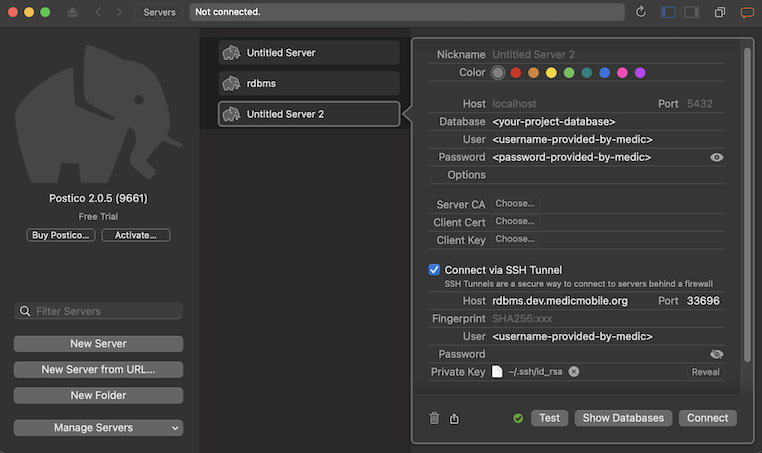Click the private key file document icon

[x=497, y=371]
